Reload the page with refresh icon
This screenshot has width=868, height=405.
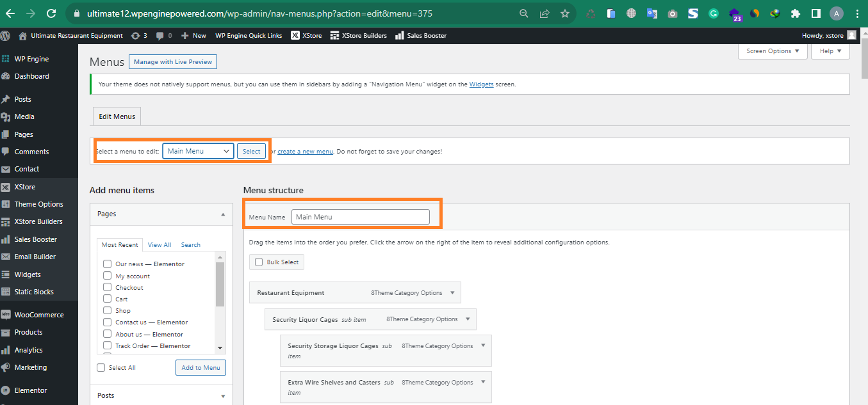[51, 13]
